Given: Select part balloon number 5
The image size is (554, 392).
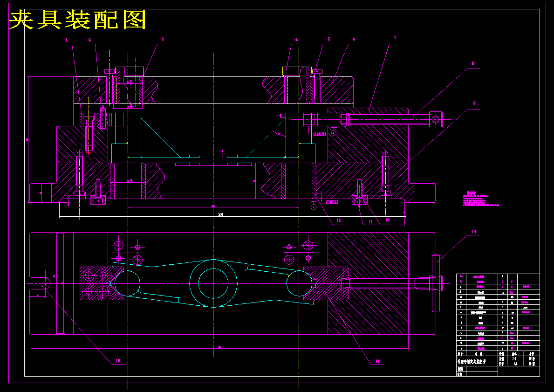Looking at the screenshot, I should (x=328, y=39).
